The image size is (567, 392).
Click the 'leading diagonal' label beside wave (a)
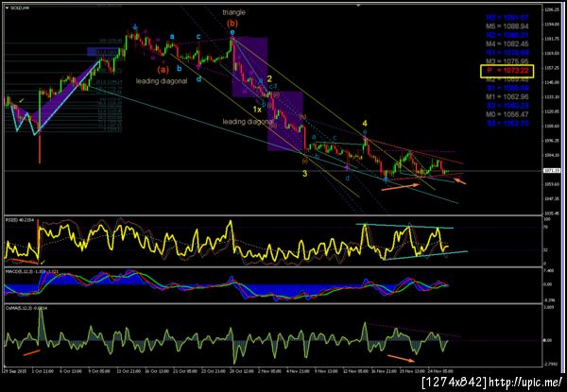(162, 81)
